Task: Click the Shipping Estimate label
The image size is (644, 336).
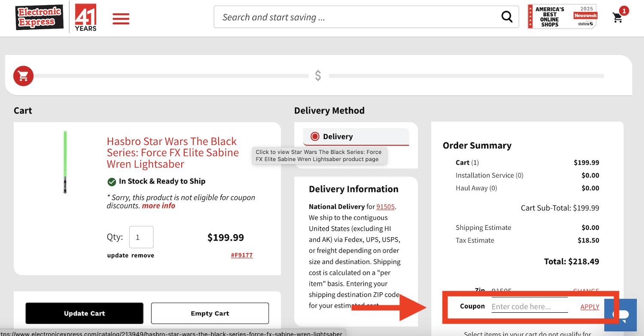Action: [x=483, y=228]
